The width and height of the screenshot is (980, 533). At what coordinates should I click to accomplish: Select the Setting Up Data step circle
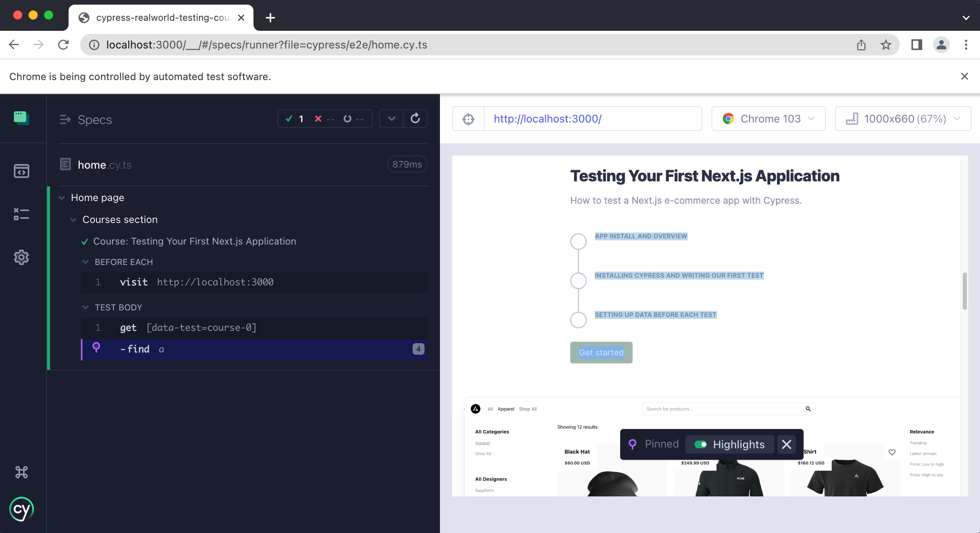[x=578, y=320]
